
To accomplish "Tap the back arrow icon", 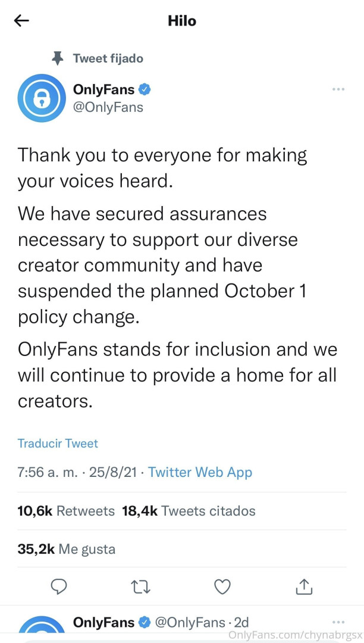I will click(21, 21).
